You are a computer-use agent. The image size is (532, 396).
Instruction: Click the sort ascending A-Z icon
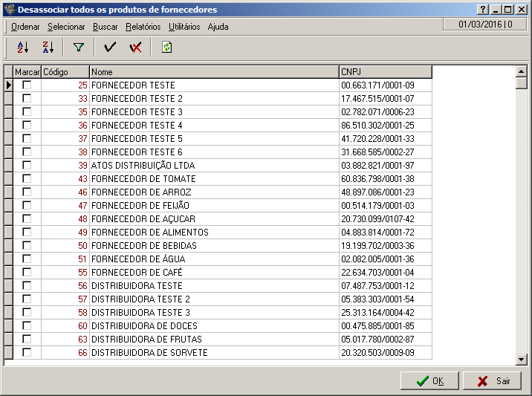(22, 48)
